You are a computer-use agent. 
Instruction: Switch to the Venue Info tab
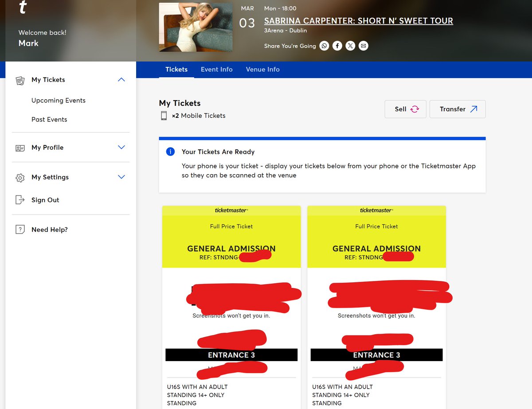click(x=263, y=70)
